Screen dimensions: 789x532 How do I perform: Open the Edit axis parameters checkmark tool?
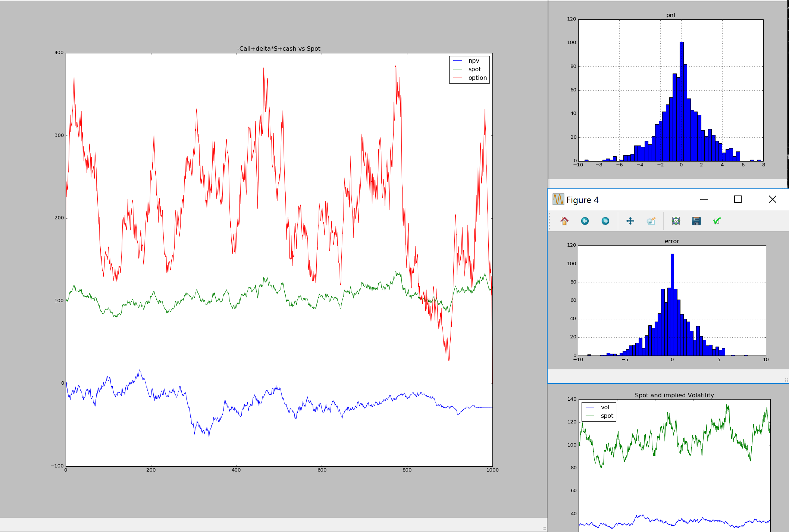717,221
